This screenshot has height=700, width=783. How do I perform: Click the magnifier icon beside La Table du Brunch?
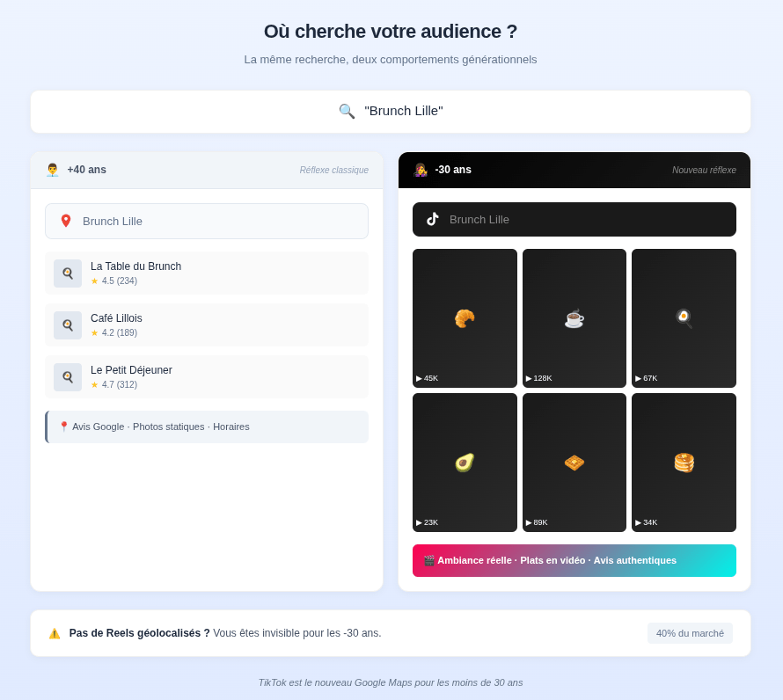click(x=68, y=273)
